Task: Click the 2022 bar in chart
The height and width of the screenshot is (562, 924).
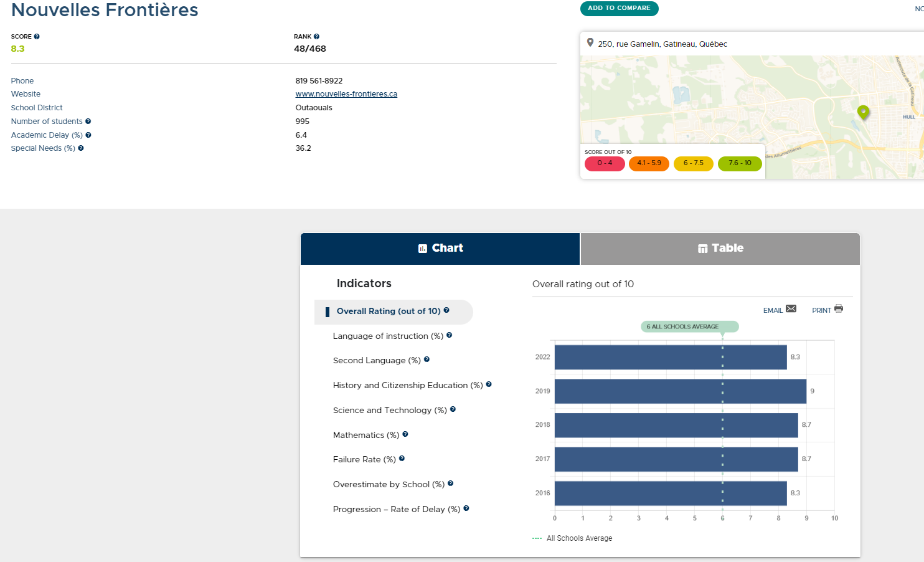Action: (x=671, y=357)
